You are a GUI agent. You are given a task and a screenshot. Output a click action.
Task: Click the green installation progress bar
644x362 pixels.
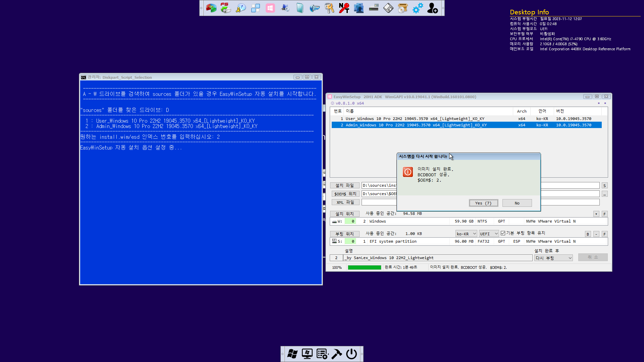point(364,267)
